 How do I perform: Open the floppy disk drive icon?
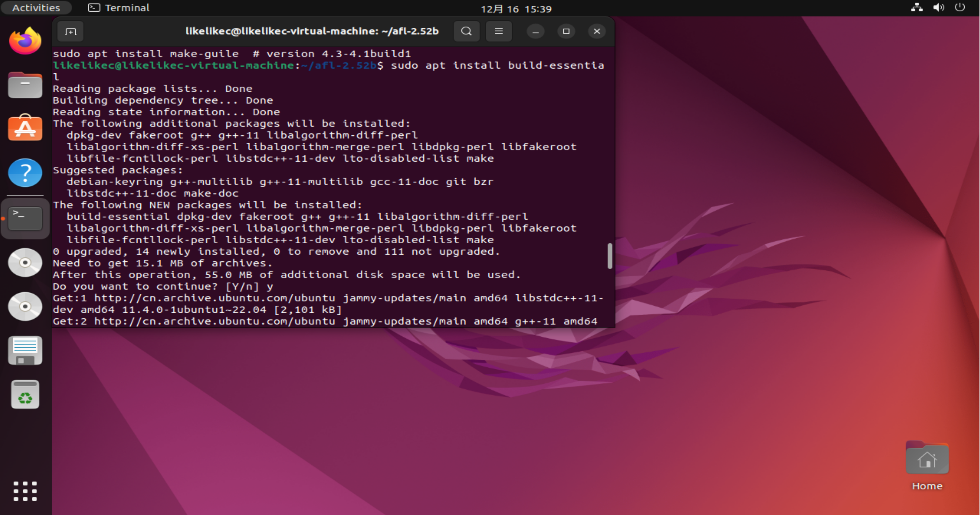coord(25,350)
